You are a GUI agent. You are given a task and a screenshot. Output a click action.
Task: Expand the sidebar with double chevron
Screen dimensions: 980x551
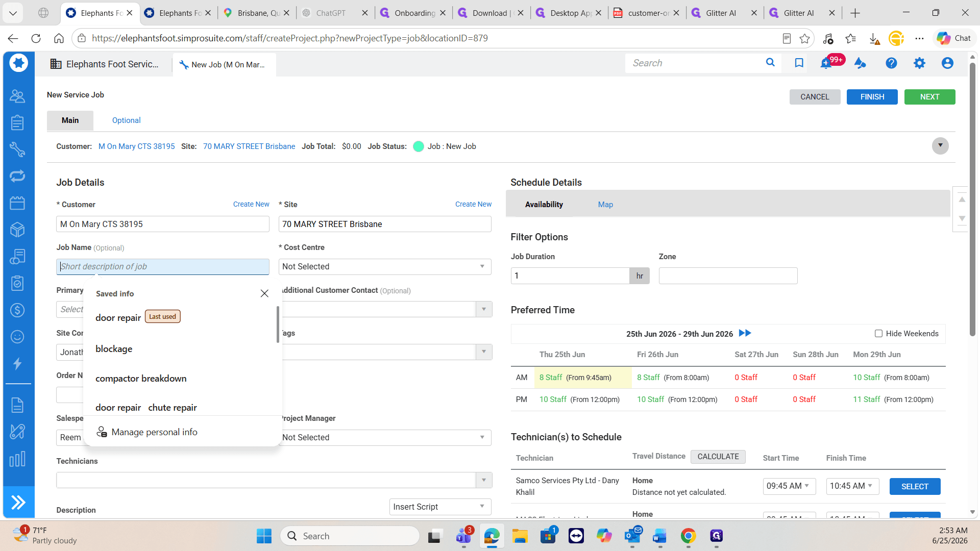click(18, 503)
